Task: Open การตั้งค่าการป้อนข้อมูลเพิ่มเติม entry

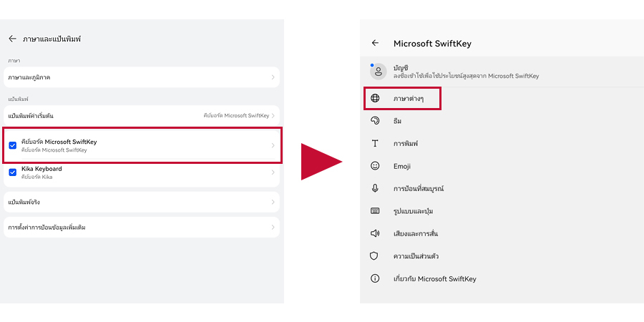Action: (141, 228)
